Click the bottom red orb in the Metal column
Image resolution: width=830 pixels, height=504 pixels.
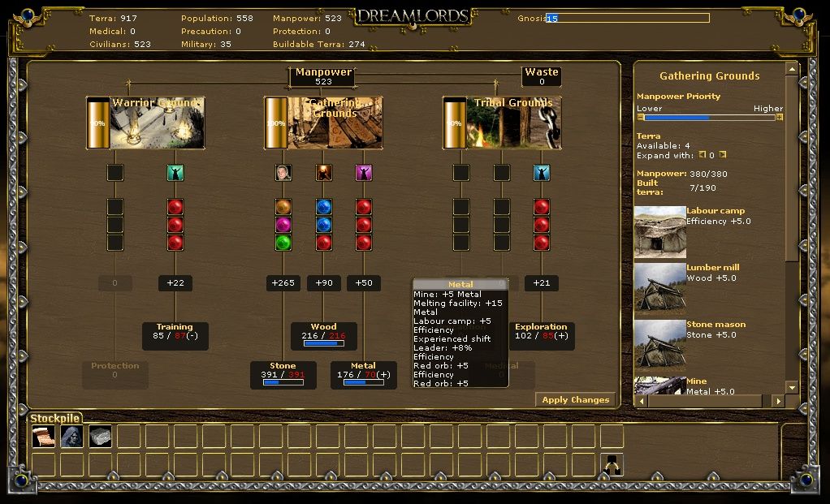(364, 243)
